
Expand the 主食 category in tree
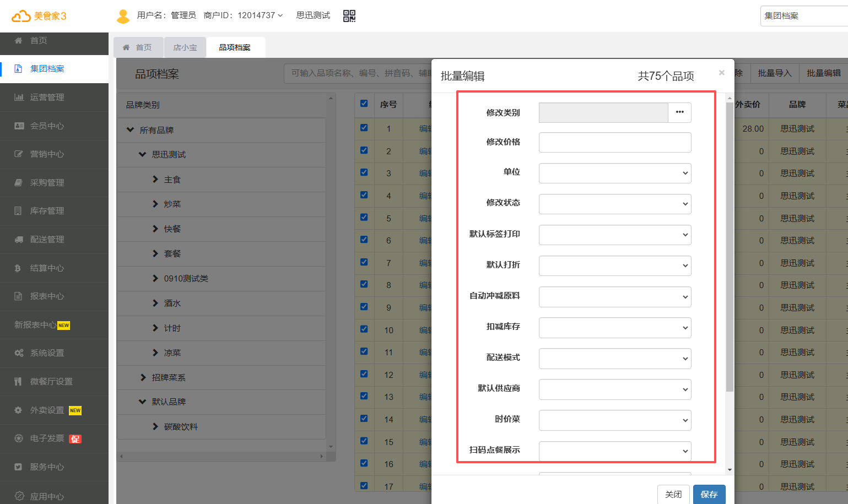(155, 180)
